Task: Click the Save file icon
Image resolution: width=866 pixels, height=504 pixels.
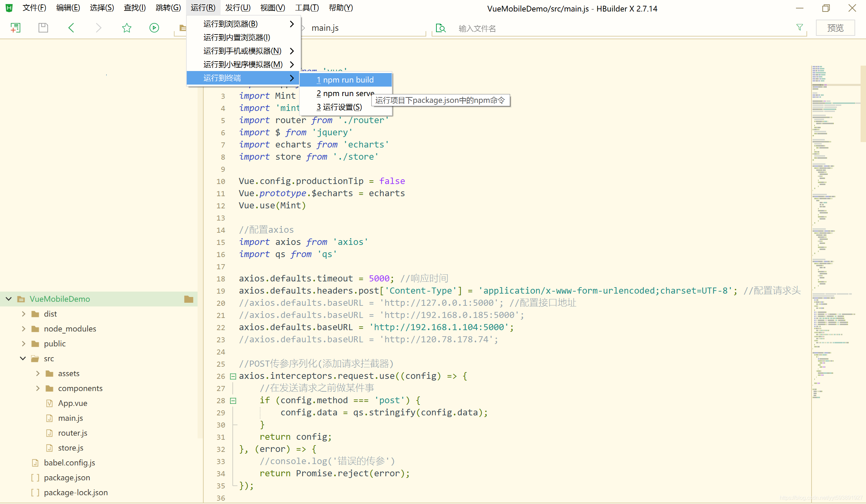Action: click(43, 28)
